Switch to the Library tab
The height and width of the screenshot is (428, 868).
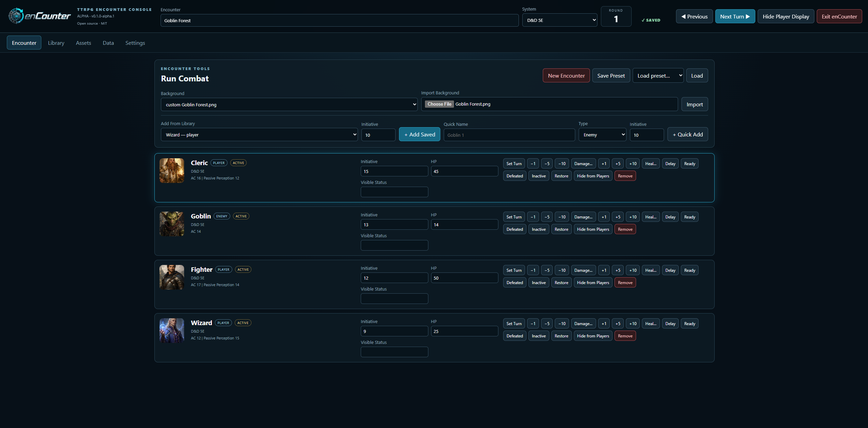tap(56, 43)
